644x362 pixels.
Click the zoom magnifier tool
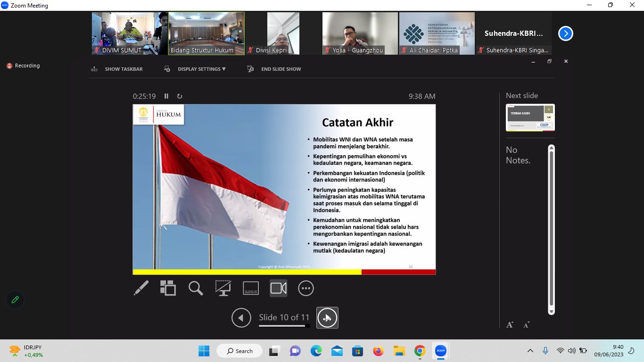click(196, 288)
